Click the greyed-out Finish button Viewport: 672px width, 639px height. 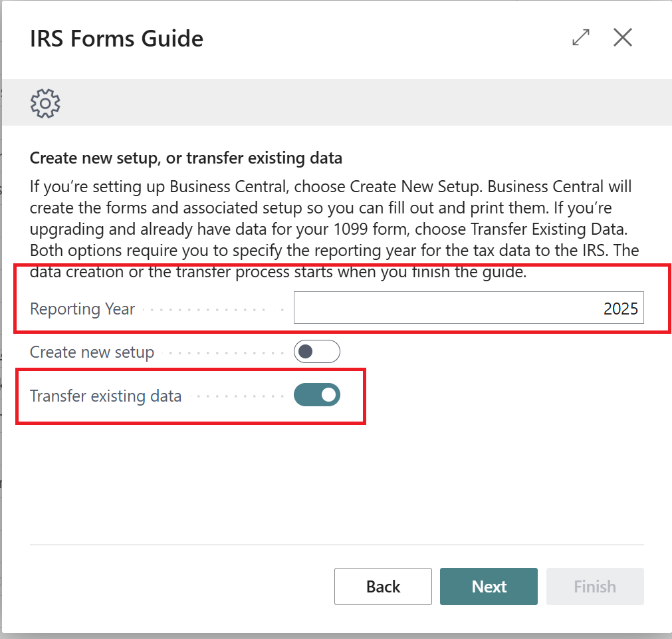[594, 586]
